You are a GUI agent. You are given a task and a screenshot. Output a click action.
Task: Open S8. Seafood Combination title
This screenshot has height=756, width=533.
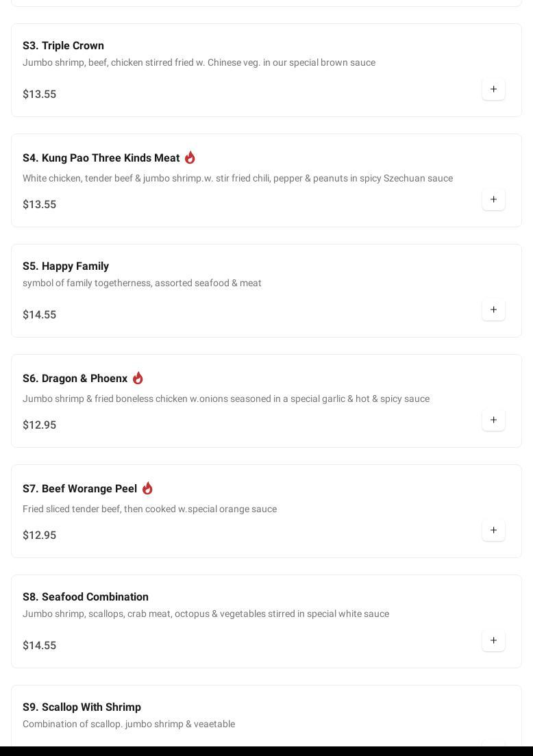pos(86,596)
